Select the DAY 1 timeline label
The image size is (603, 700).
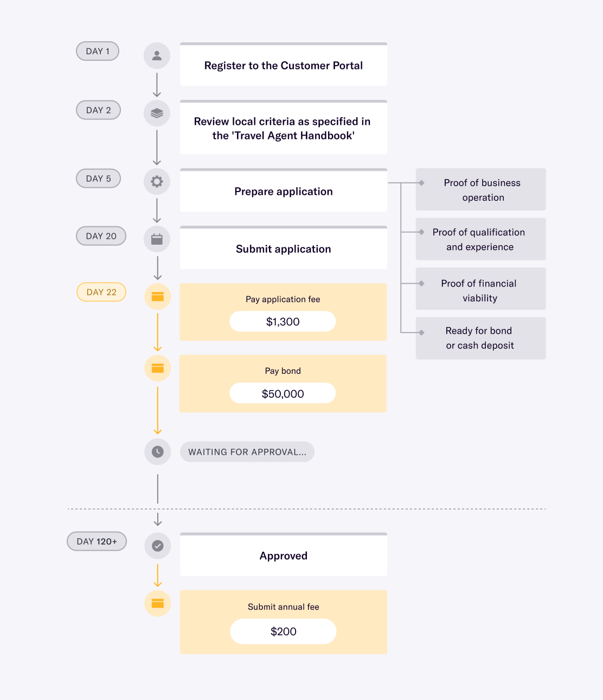(98, 51)
